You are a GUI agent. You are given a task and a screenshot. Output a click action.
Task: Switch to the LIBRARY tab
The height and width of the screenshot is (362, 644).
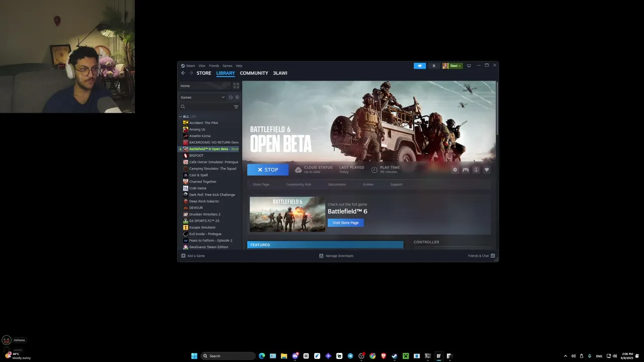(x=225, y=73)
